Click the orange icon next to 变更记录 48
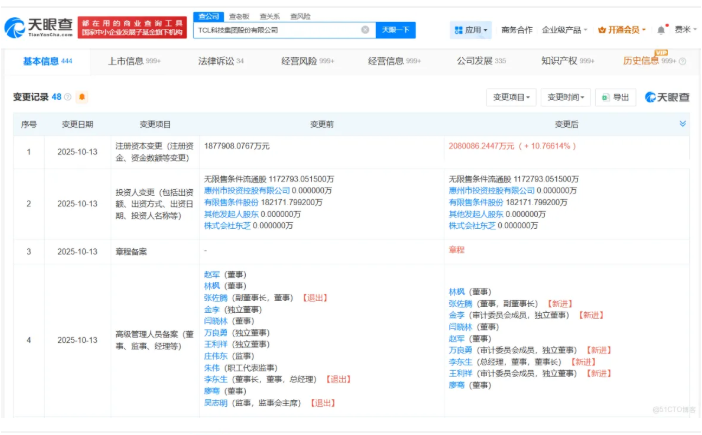Viewport: 702px width, 435px height. 82,97
